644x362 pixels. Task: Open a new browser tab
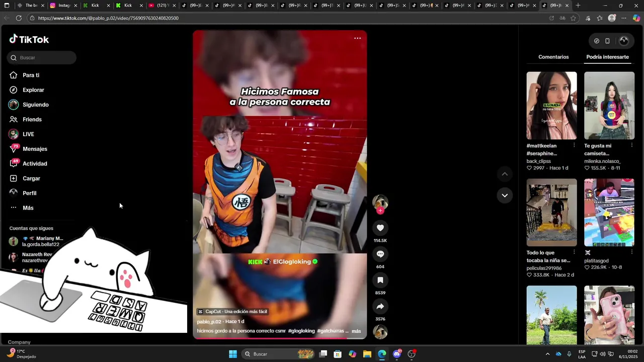click(x=578, y=6)
